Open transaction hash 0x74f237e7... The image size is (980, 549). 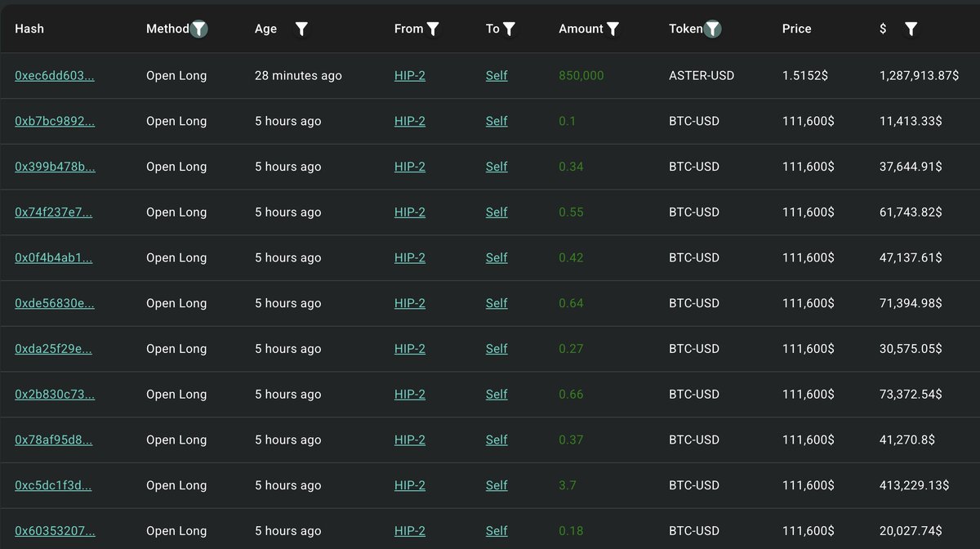[54, 212]
